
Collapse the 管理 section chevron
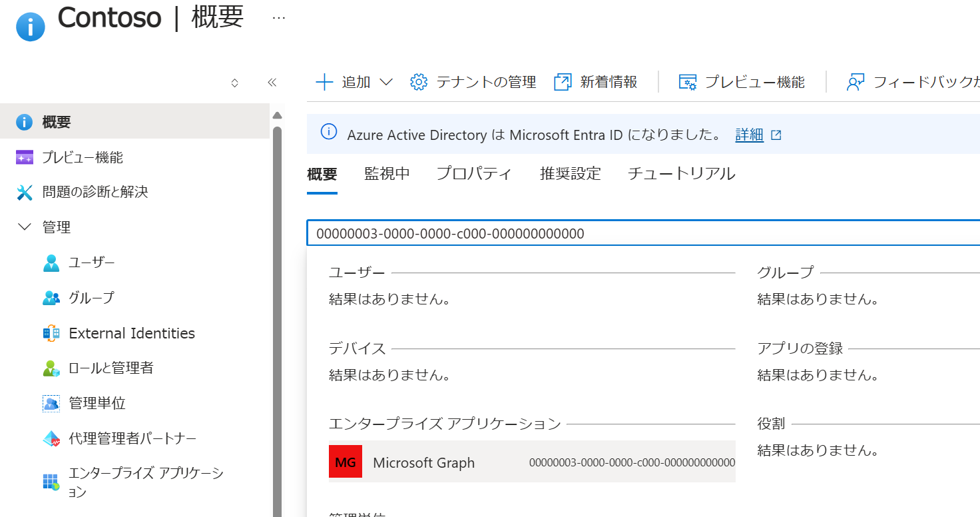point(25,227)
